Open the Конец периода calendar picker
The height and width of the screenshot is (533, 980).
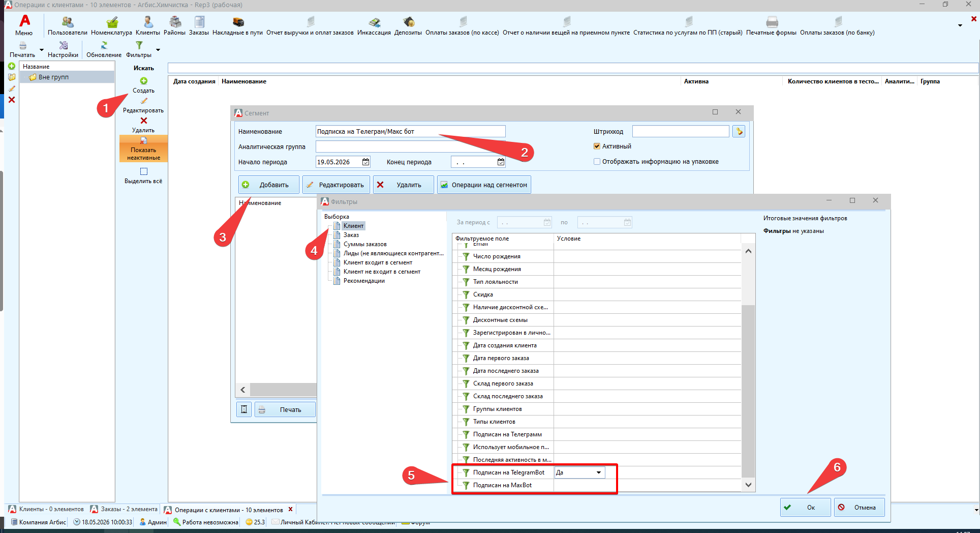pyautogui.click(x=501, y=162)
